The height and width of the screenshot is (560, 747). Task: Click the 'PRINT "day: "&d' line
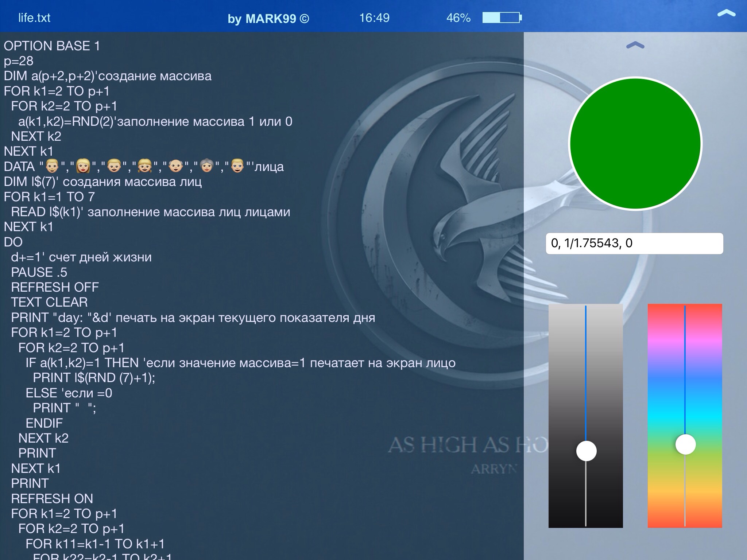point(193,318)
